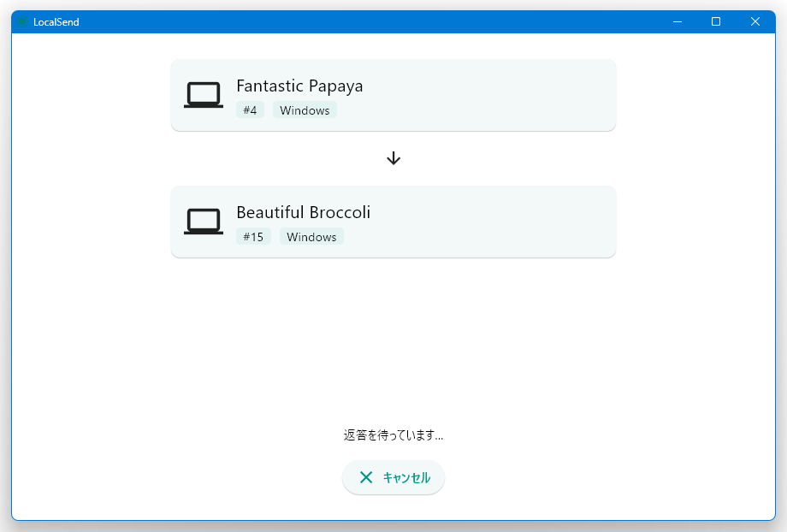Close the LocalSend window
Screen dimensions: 787x532
(754, 21)
